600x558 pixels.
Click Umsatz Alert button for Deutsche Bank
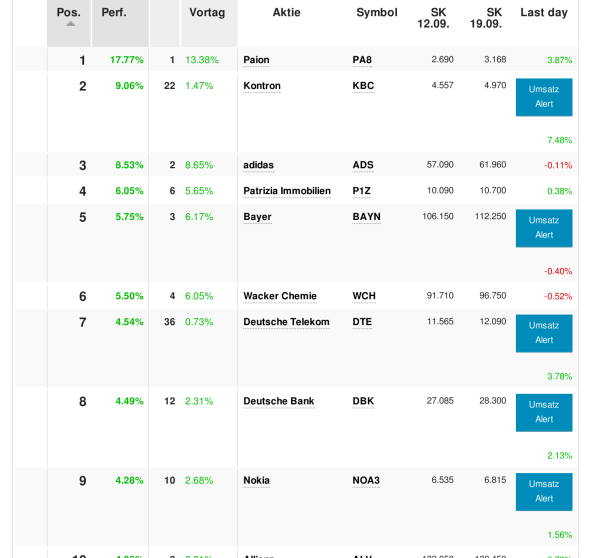pos(544,412)
